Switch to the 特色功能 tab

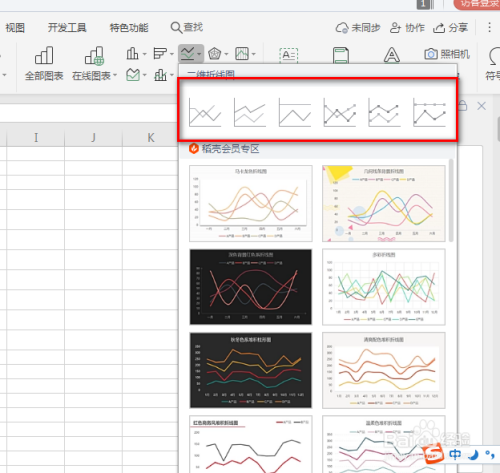(x=129, y=28)
